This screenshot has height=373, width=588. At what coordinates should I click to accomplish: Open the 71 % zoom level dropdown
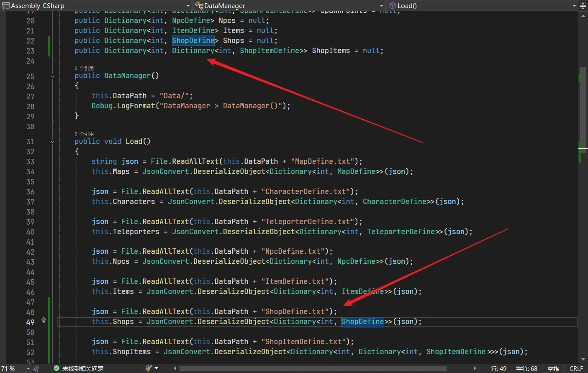pyautogui.click(x=28, y=368)
